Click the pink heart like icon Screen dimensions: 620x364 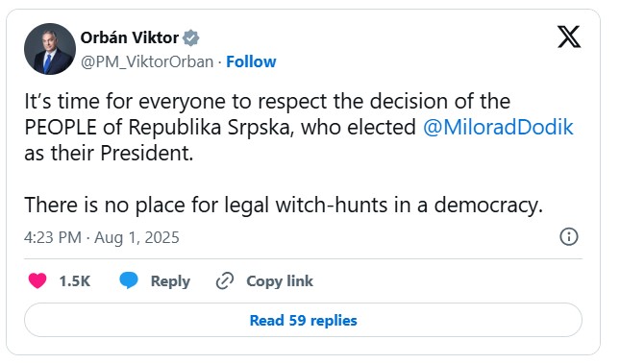(x=37, y=281)
